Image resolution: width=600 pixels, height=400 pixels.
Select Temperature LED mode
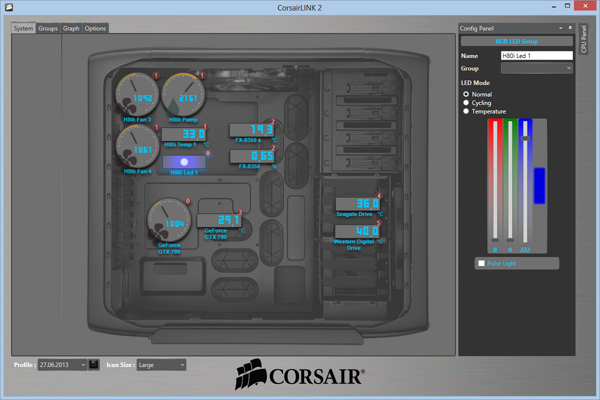coord(466,111)
